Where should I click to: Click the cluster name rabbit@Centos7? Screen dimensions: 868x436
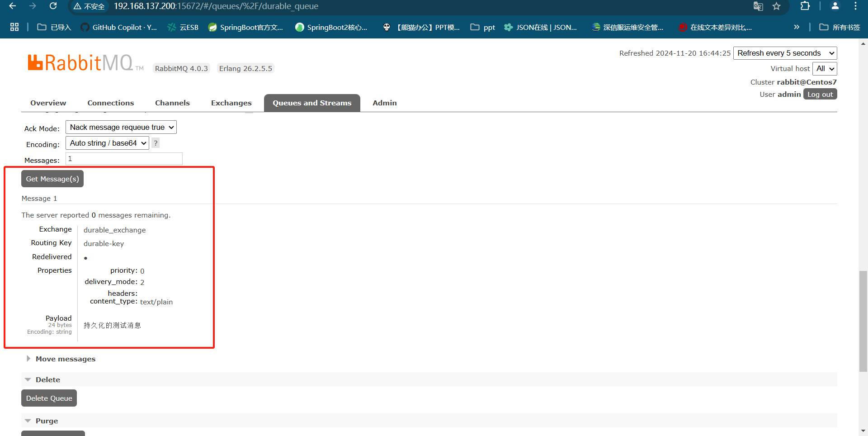(x=807, y=82)
